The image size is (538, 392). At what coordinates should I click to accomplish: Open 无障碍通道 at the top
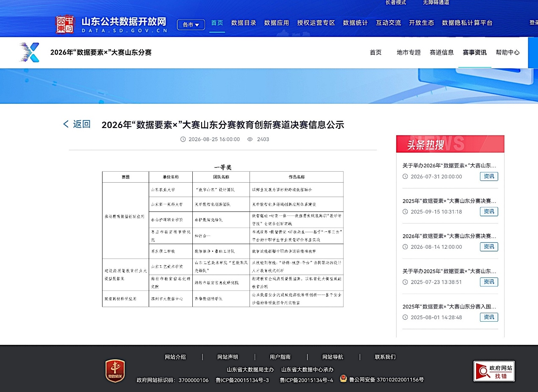[x=436, y=3]
